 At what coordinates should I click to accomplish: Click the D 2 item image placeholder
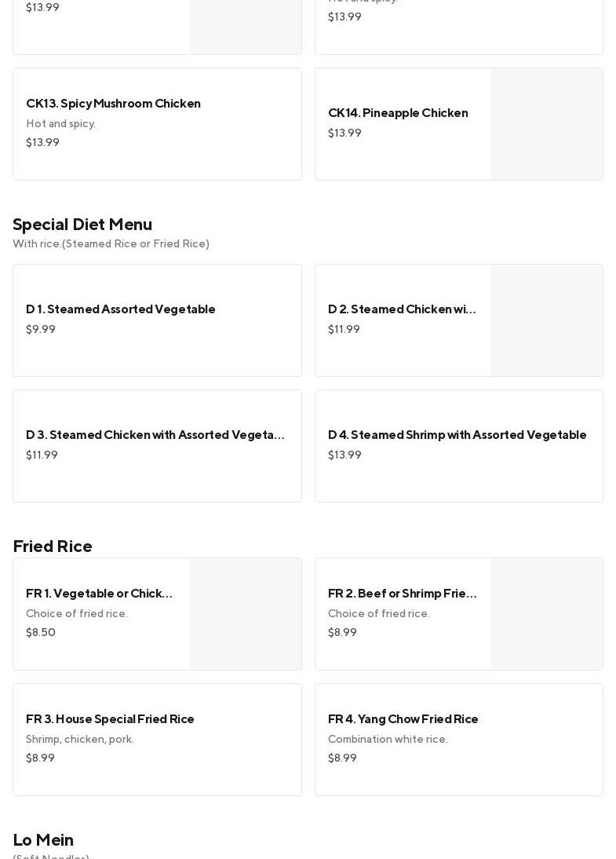(546, 320)
